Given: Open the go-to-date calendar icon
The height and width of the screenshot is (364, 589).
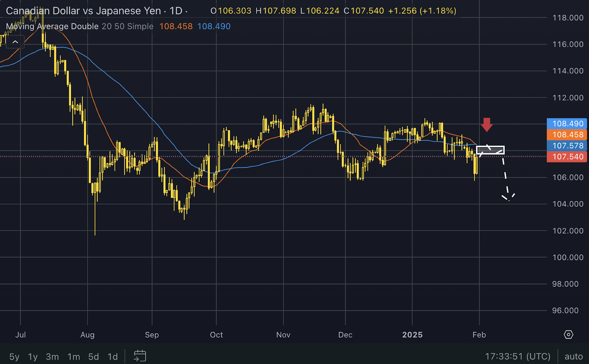Looking at the screenshot, I should 140,356.
